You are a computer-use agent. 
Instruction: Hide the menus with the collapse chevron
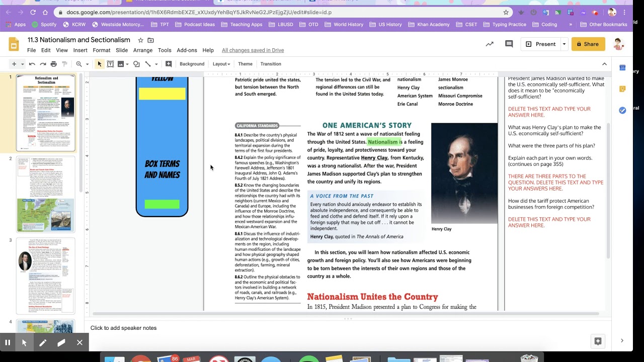604,64
